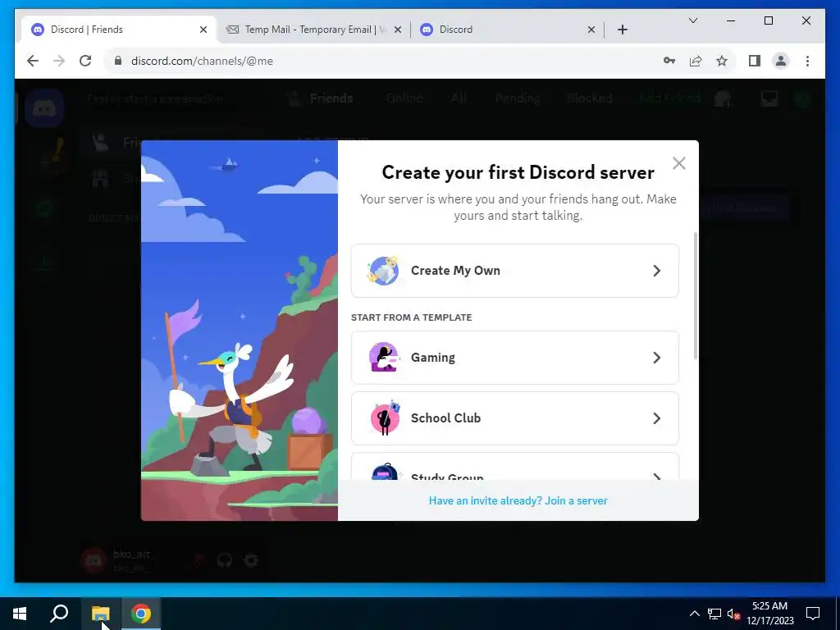840x630 pixels.
Task: Expand the Gaming template chevron arrow
Action: [657, 358]
